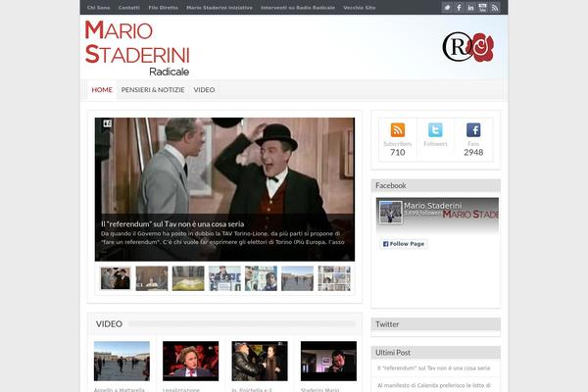Select the PENSIERI & NOTIZIE menu tab
This screenshot has width=588, height=392.
153,89
